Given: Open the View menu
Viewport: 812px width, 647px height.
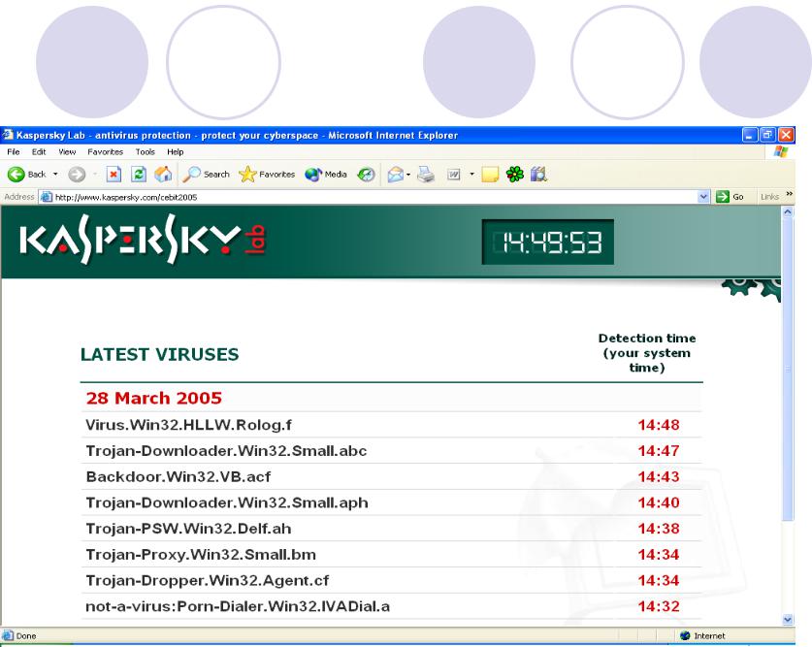Looking at the screenshot, I should point(67,151).
